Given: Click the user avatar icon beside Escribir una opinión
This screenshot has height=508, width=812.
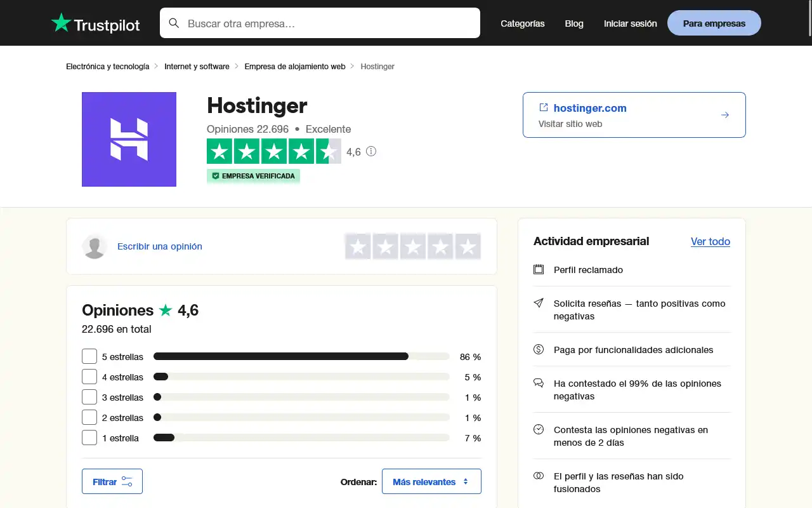Looking at the screenshot, I should click(x=95, y=246).
